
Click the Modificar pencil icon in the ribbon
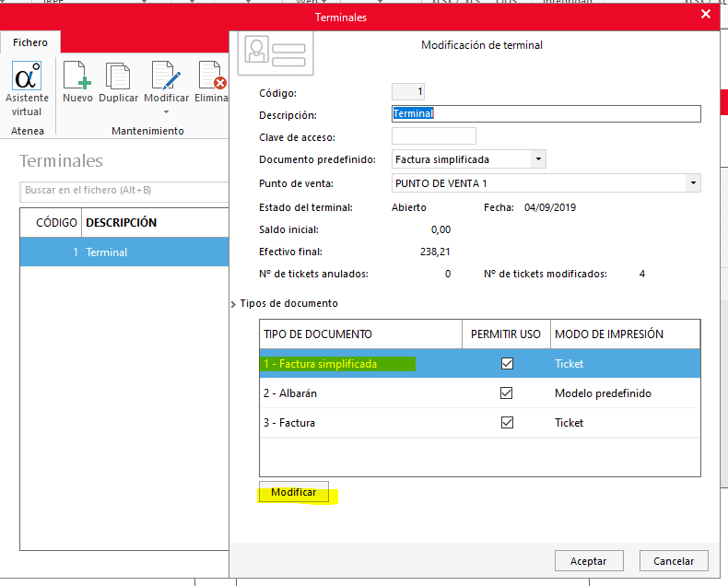click(166, 76)
